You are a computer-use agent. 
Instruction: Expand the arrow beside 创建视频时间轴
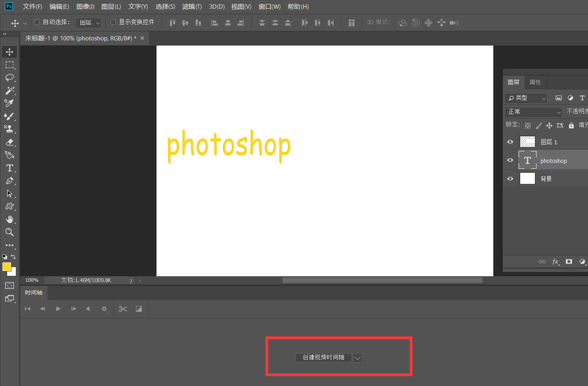[357, 358]
